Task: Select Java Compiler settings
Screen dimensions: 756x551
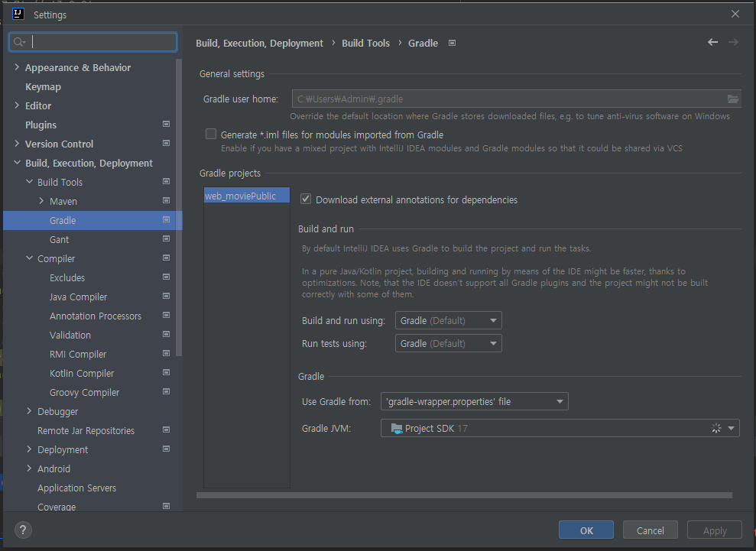Action: pyautogui.click(x=78, y=297)
